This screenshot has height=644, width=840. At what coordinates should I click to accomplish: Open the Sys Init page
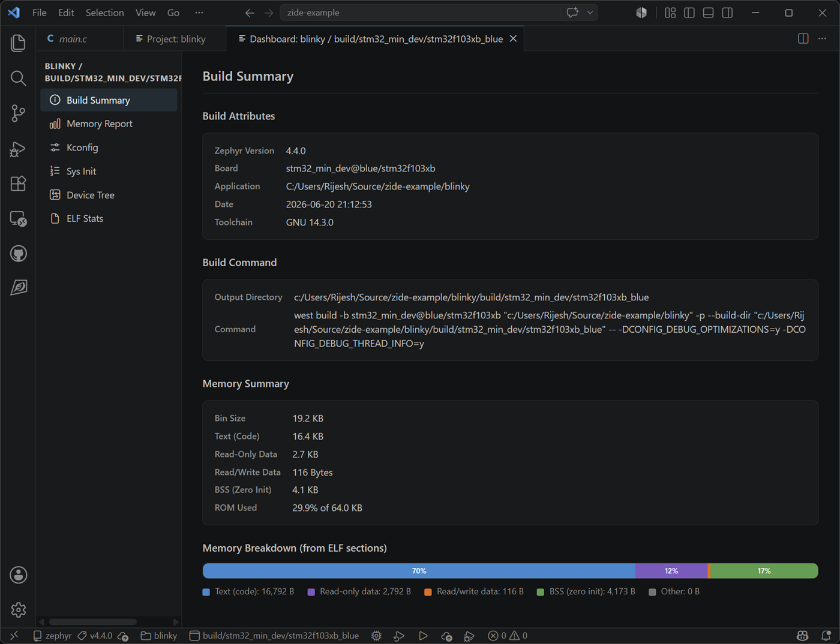(109, 171)
